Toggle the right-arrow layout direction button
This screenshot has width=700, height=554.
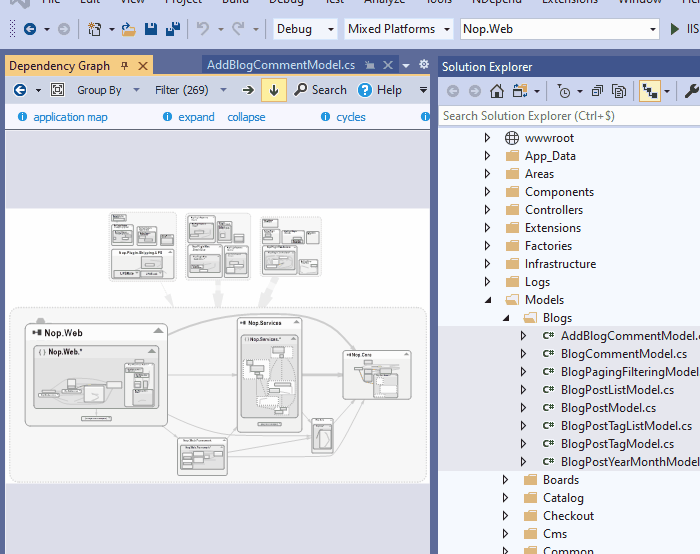[x=248, y=90]
